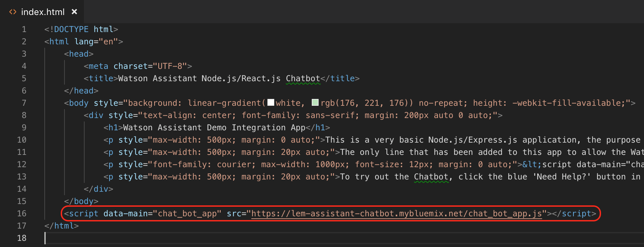Click the underlined Chatbot word on line 13

tap(431, 177)
